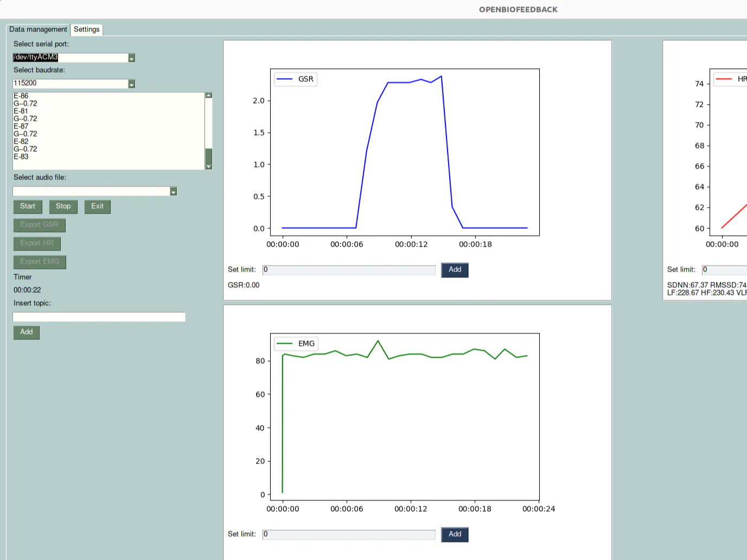
Task: Click the EMG legend entry
Action: coord(296,344)
